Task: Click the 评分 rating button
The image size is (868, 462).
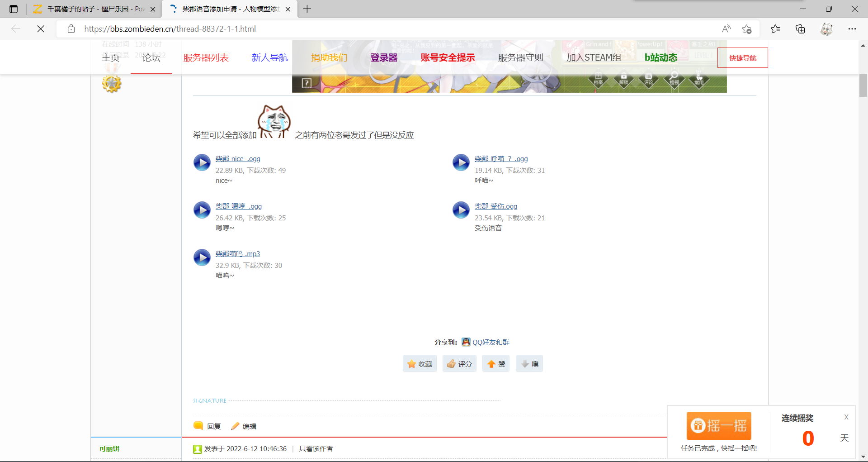Action: coord(459,364)
